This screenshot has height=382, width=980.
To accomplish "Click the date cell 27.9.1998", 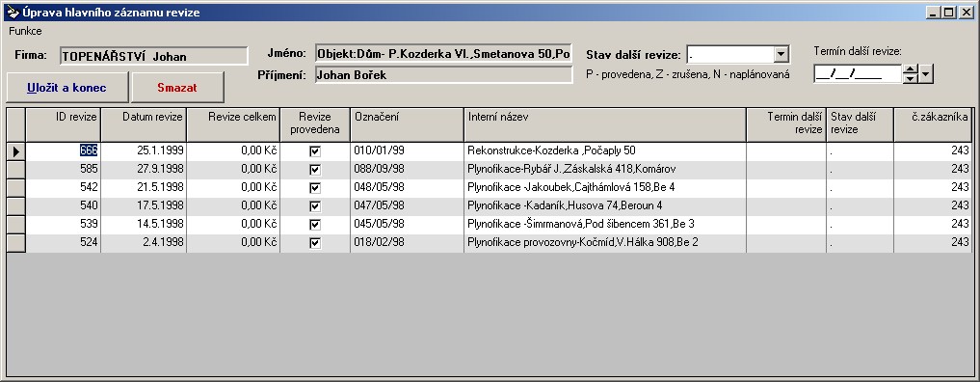I will point(144,170).
